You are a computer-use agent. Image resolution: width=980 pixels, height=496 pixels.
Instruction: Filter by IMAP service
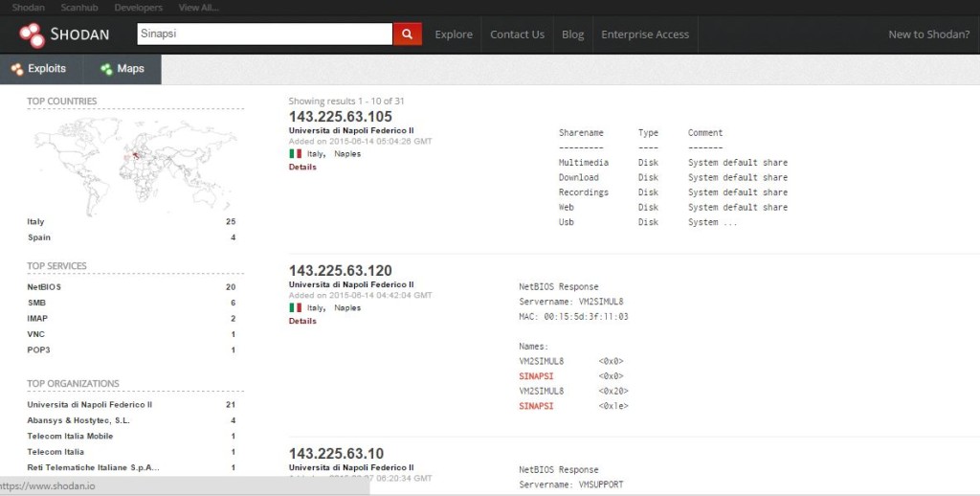pos(37,318)
